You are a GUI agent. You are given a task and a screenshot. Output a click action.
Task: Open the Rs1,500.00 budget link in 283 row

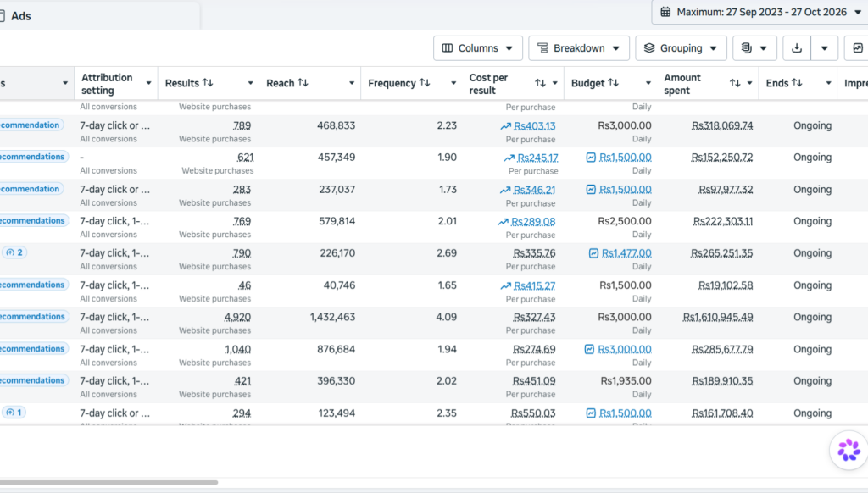tap(626, 189)
